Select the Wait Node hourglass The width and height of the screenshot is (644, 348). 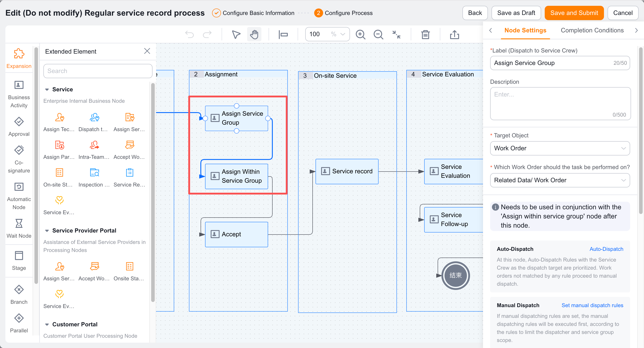(19, 229)
